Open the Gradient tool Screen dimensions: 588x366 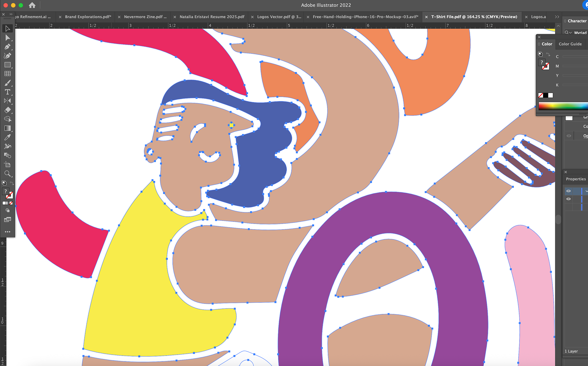(x=7, y=128)
